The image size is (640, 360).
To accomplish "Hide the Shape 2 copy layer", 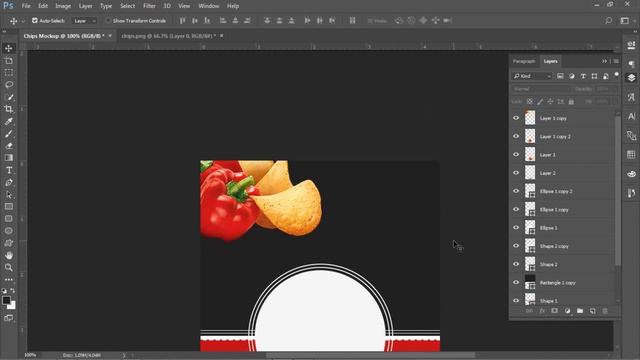I will (x=516, y=246).
